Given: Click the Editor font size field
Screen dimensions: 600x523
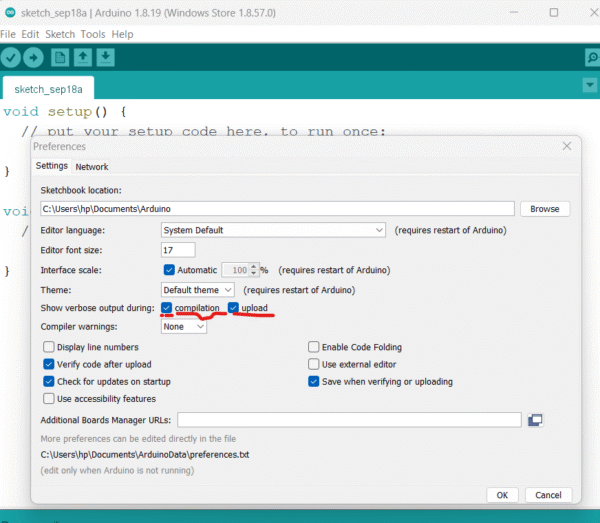Looking at the screenshot, I should pos(177,250).
